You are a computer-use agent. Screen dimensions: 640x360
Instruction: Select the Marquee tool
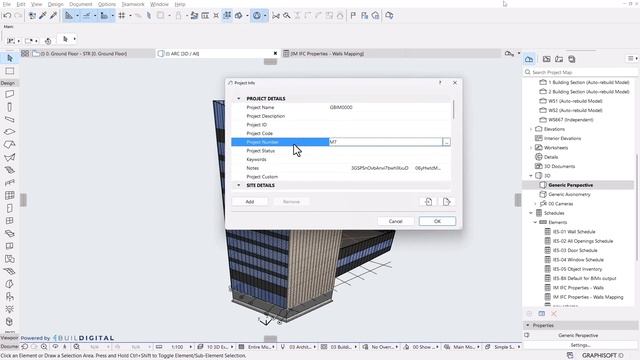(x=10, y=71)
